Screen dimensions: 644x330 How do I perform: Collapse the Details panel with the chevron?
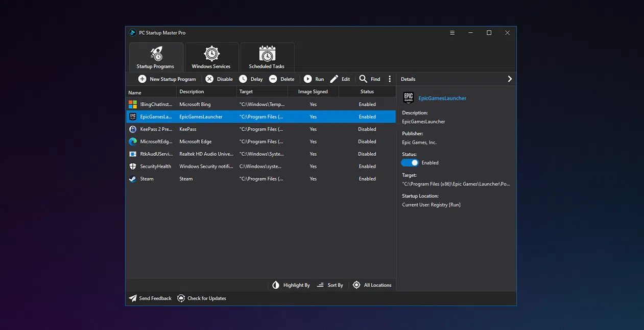coord(509,79)
